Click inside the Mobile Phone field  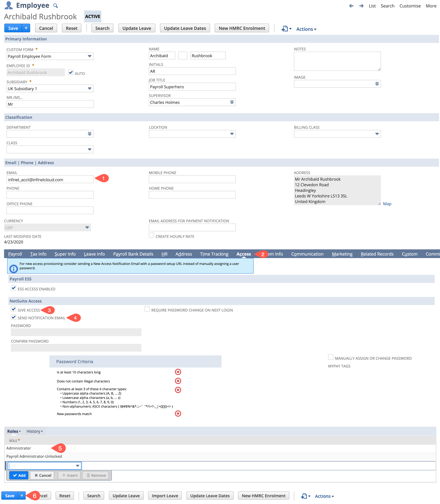[x=192, y=179]
